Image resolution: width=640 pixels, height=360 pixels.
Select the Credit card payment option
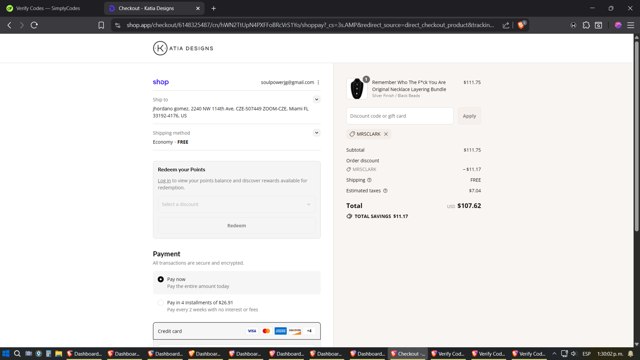(x=236, y=331)
